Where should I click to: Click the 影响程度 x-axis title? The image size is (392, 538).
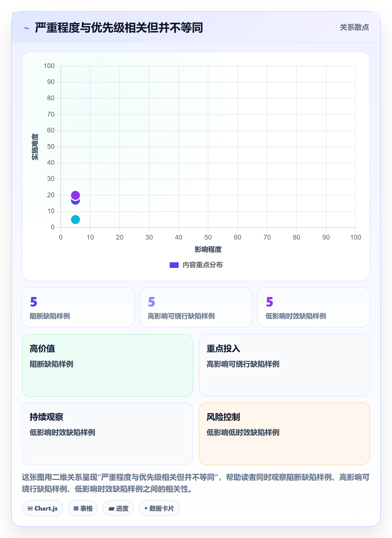click(208, 249)
